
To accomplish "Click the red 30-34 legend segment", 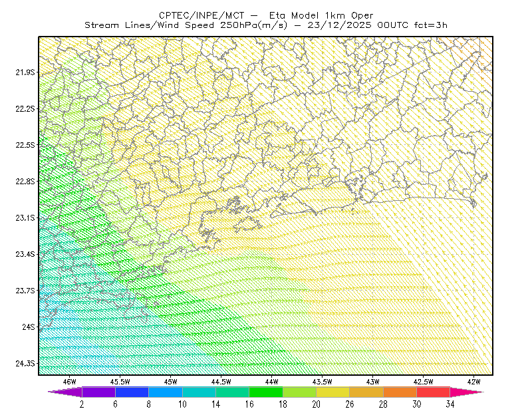I will [434, 392].
